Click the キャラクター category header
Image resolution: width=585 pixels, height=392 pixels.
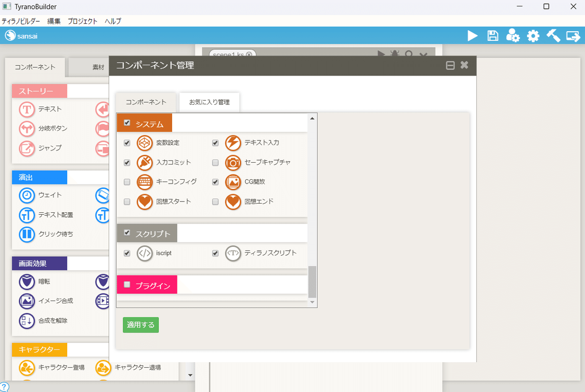[x=39, y=350]
